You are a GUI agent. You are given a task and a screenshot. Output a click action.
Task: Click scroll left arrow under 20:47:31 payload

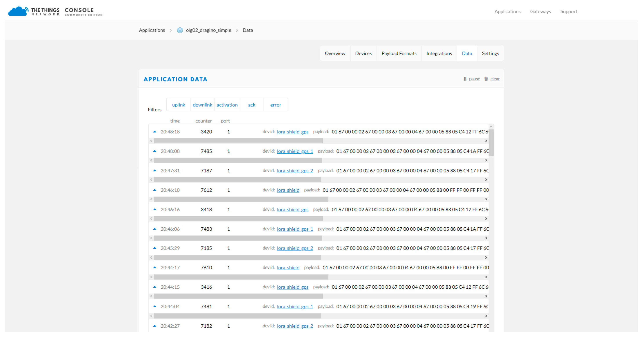coord(151,180)
